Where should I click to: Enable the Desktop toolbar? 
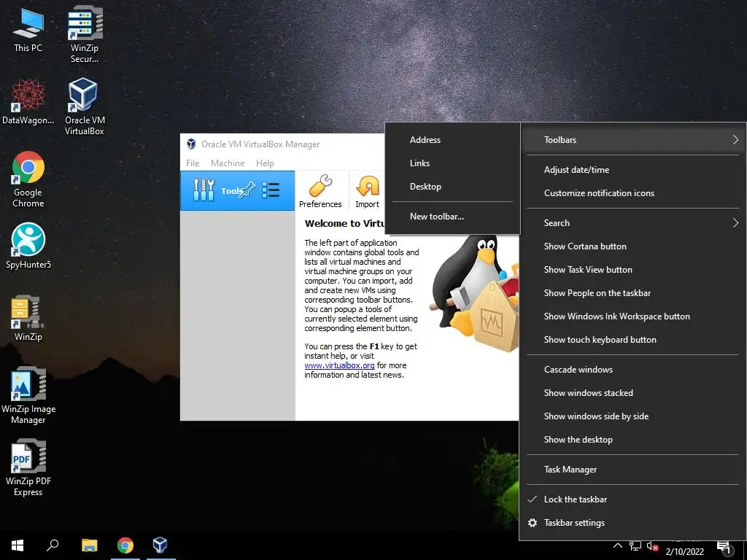coord(452,186)
